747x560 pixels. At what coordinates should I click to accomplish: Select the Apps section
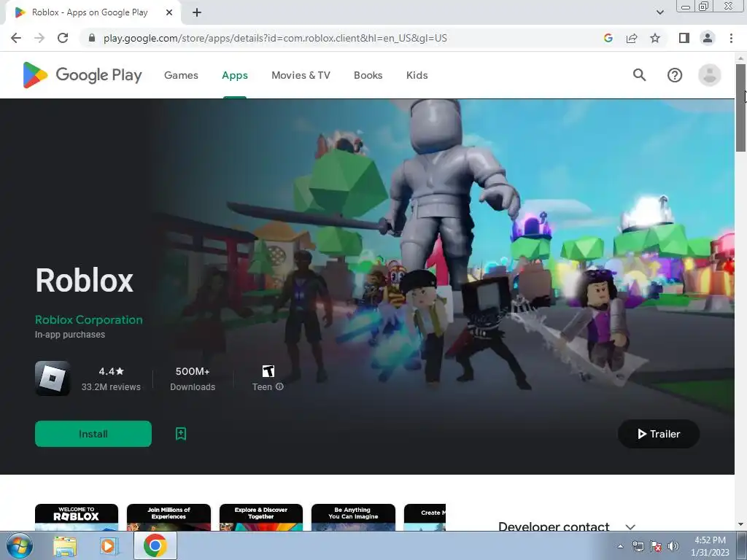[235, 75]
